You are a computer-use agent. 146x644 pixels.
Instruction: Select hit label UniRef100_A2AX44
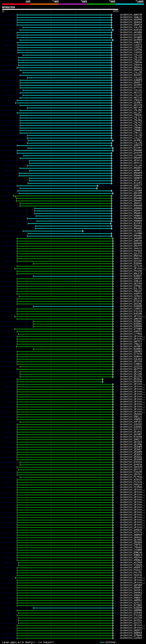click(131, 30)
